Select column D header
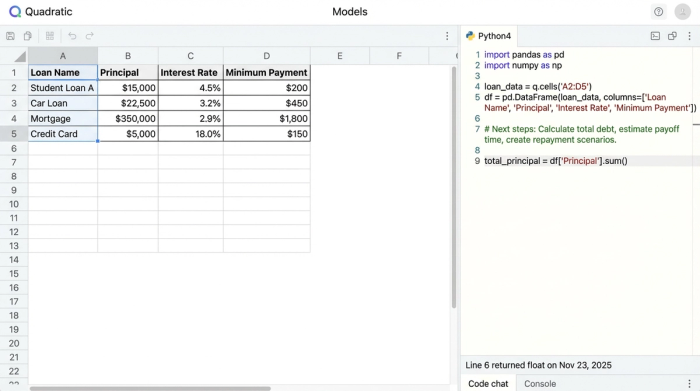The image size is (700, 391). [267, 56]
